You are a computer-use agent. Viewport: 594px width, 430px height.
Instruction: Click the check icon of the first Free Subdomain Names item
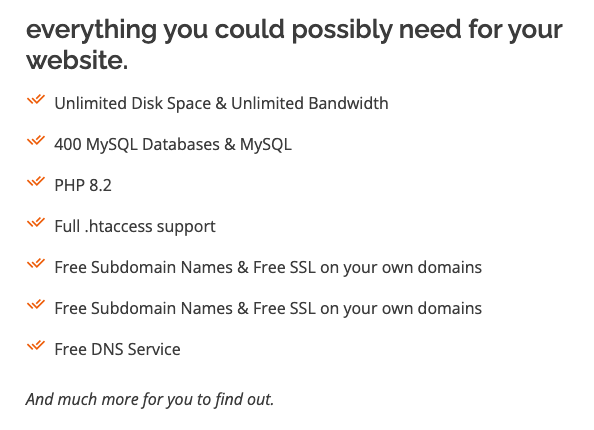point(36,264)
